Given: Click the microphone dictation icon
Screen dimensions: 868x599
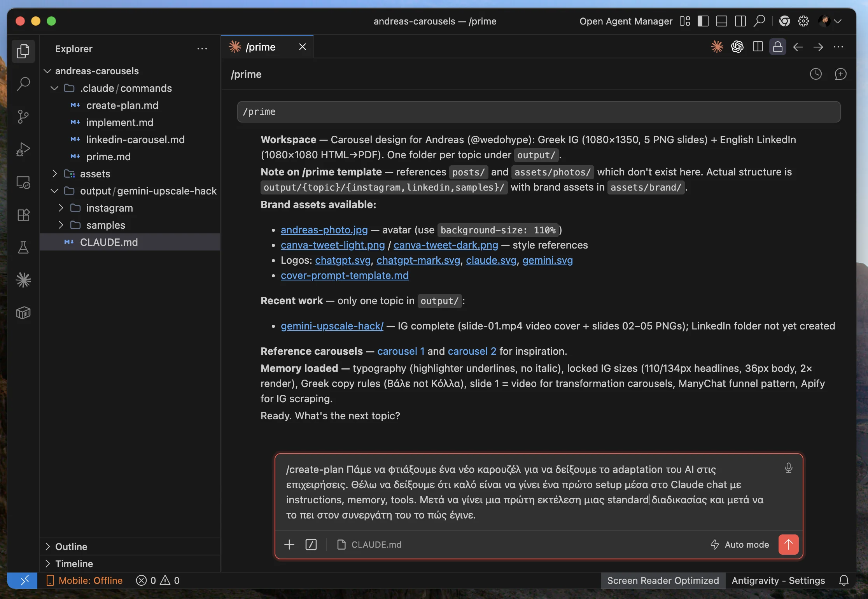Looking at the screenshot, I should pos(788,468).
